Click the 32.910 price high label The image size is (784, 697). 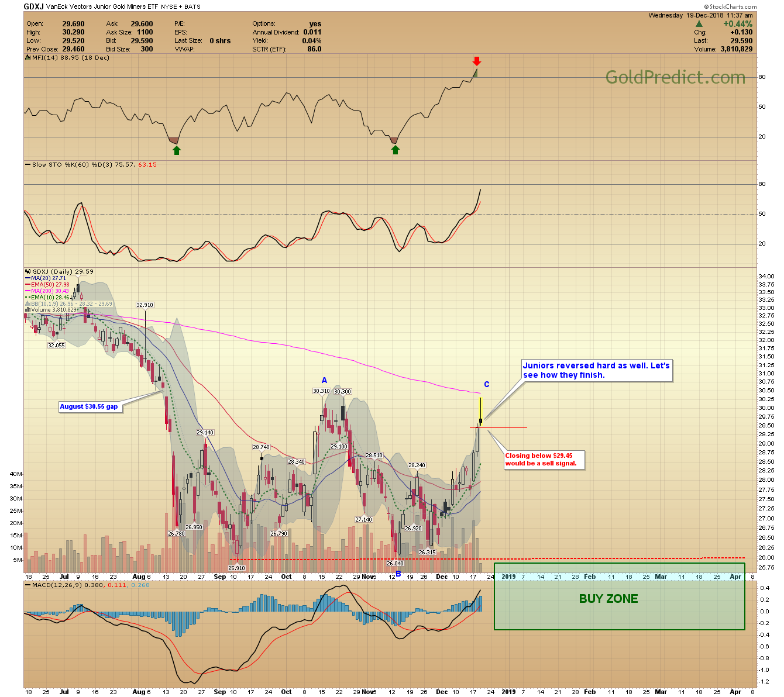(145, 305)
